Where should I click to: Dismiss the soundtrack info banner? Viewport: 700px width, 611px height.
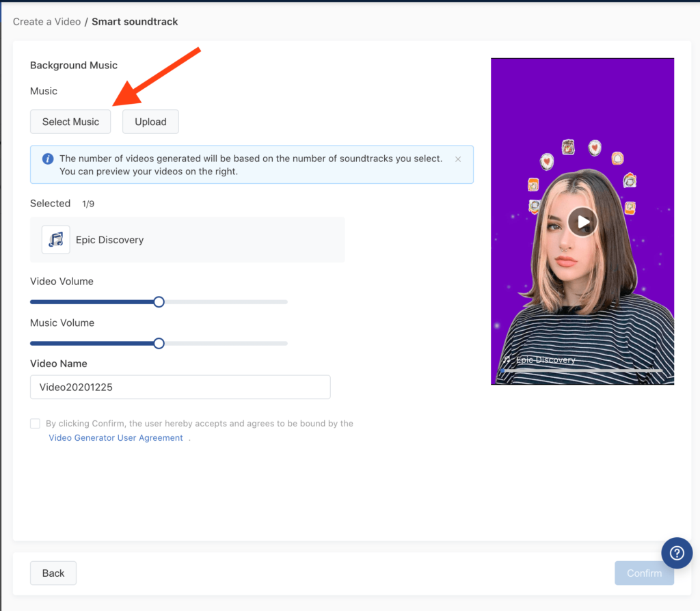click(x=458, y=159)
